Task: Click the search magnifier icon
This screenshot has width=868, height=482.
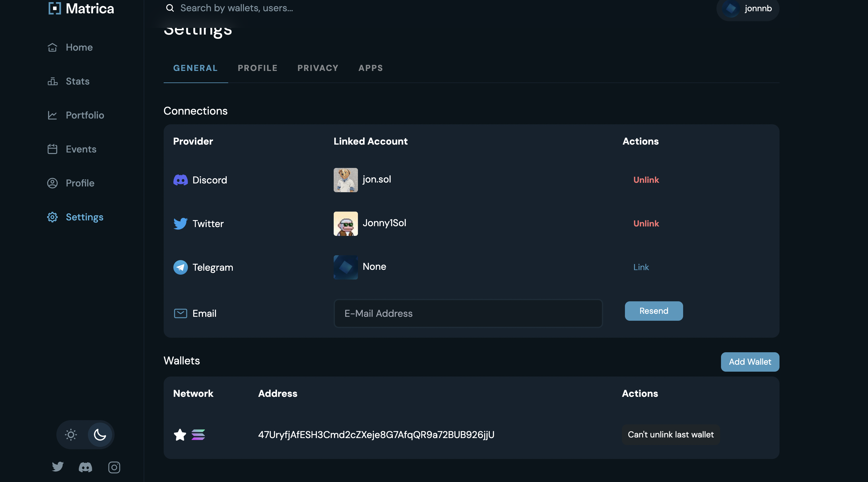Action: coord(170,8)
